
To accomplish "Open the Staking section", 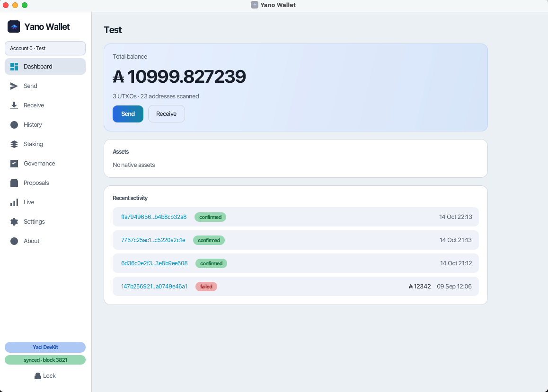I will click(45, 144).
